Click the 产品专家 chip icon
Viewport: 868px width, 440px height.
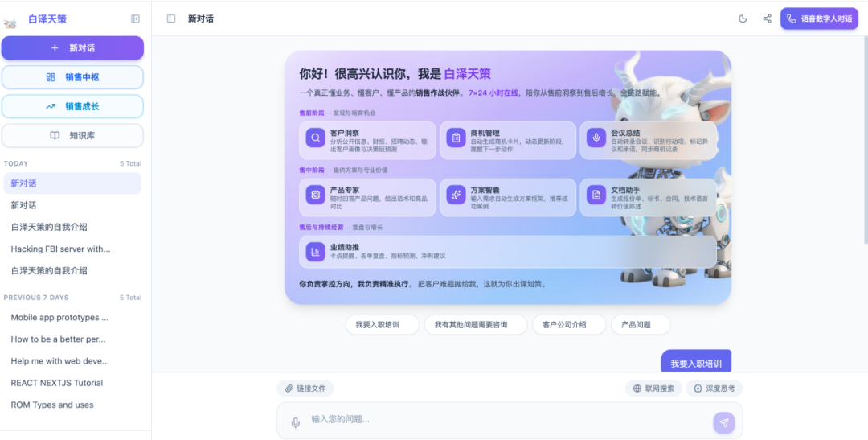pyautogui.click(x=315, y=195)
